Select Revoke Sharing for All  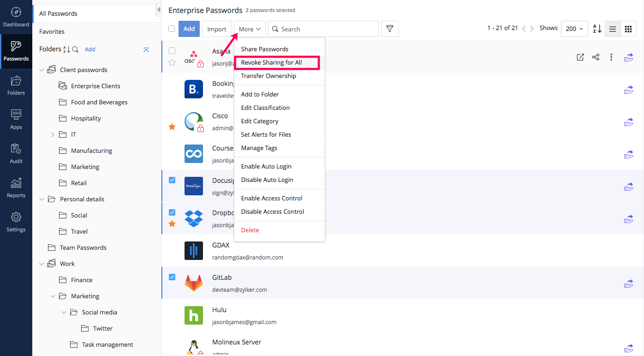(280, 62)
